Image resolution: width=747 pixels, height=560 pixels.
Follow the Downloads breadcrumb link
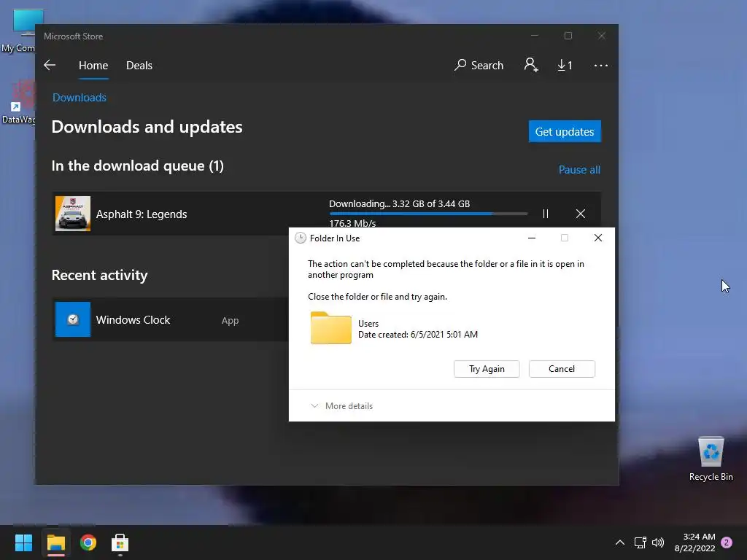coord(79,98)
